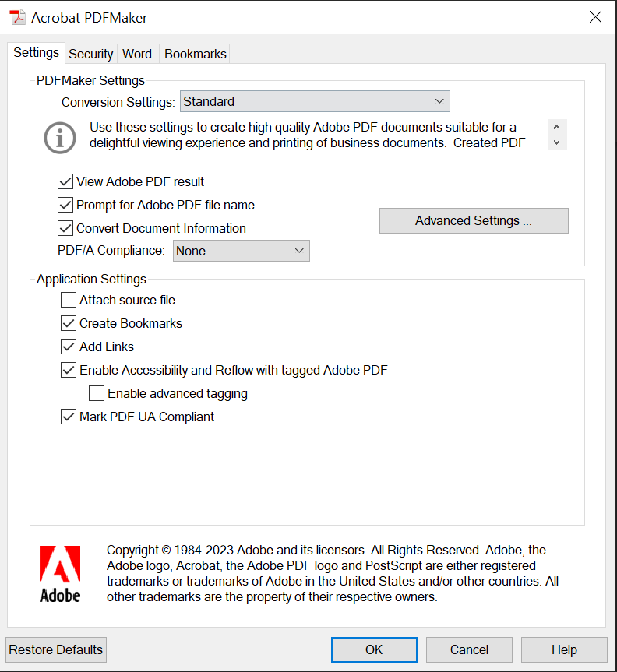Click the info icon next to description text
The width and height of the screenshot is (617, 672).
pyautogui.click(x=59, y=138)
